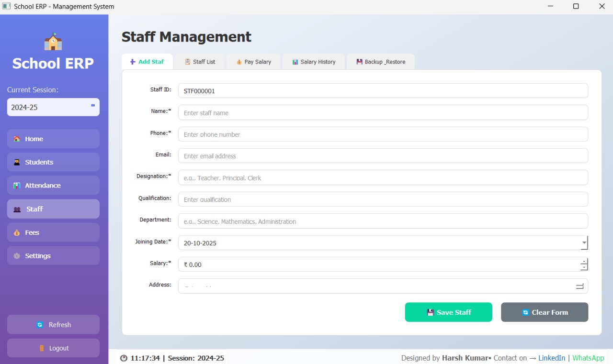
Task: Click the Clear Form button
Action: tap(545, 312)
